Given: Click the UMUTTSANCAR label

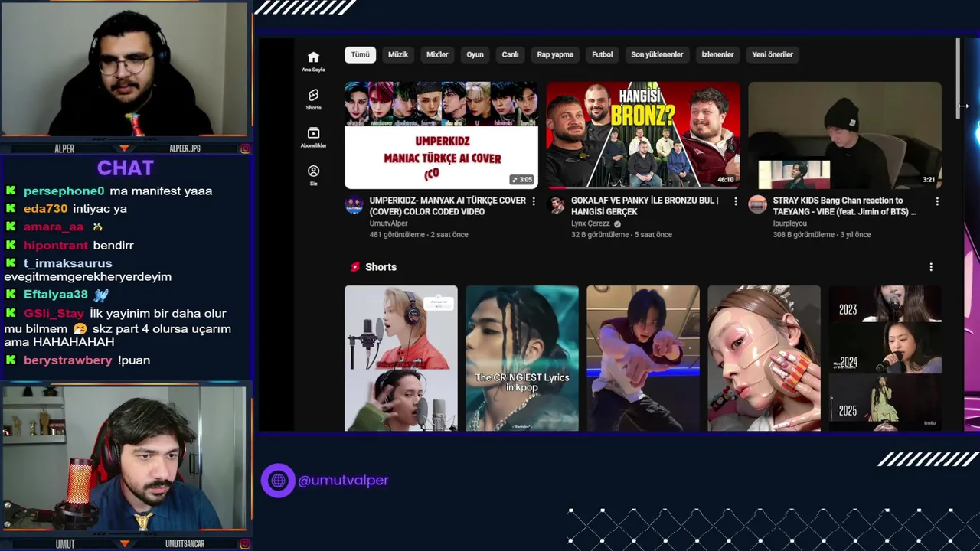Looking at the screenshot, I should tap(185, 544).
